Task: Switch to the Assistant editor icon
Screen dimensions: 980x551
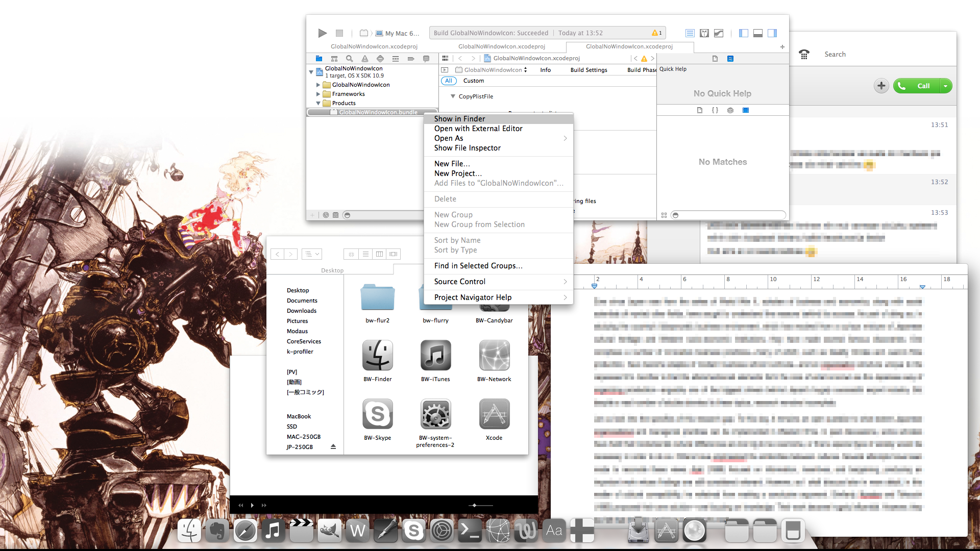Action: 704,33
